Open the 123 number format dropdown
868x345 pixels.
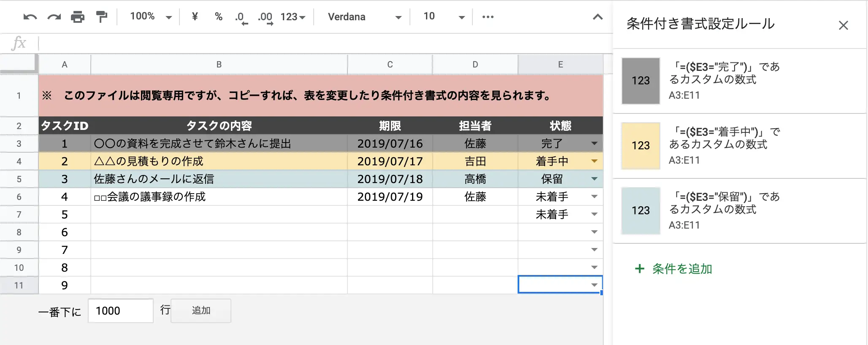click(x=293, y=17)
